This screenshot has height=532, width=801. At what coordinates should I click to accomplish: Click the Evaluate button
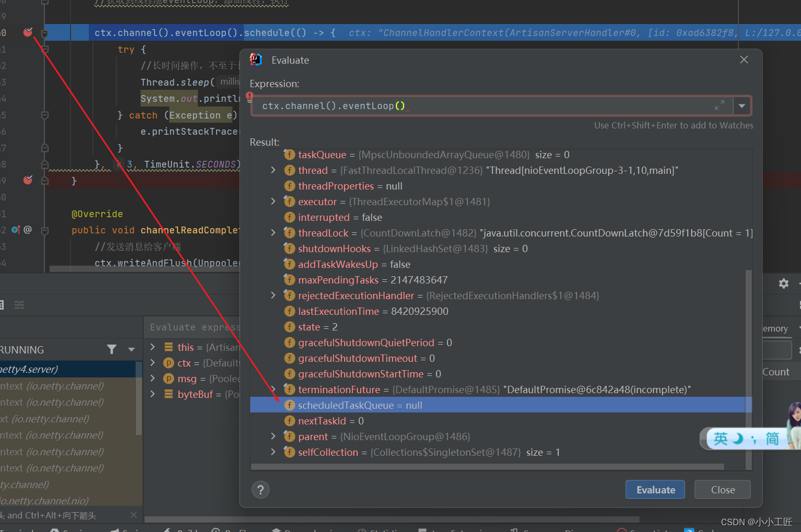[x=655, y=490]
